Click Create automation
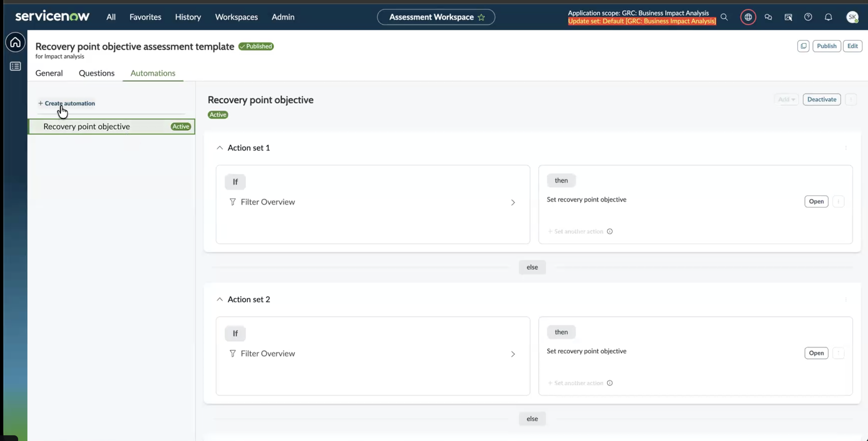868x441 pixels. point(66,103)
